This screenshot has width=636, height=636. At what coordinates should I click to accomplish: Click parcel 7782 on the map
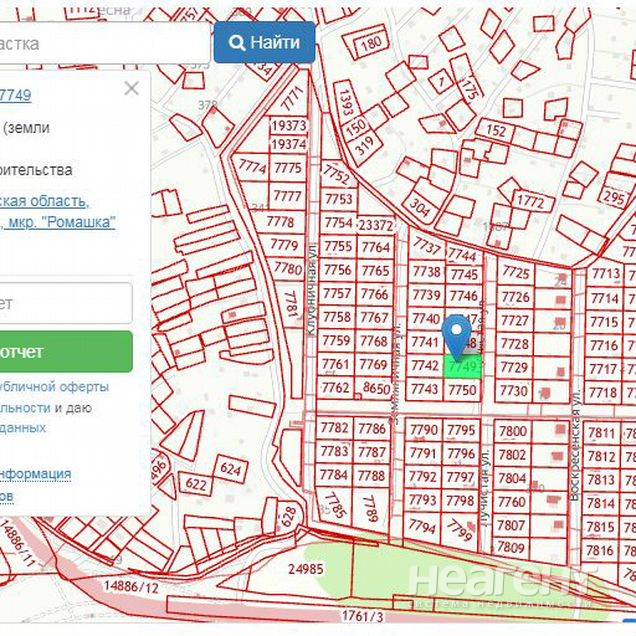(x=335, y=428)
